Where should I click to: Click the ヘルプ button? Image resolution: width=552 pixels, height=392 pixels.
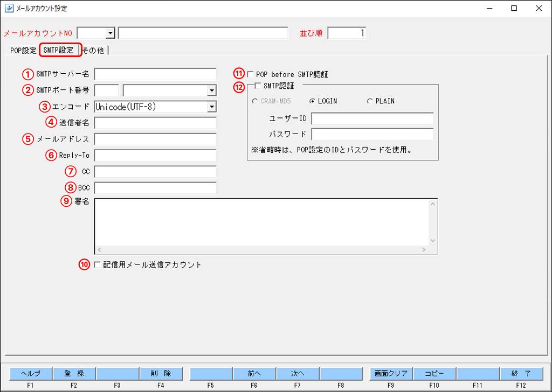pos(30,373)
